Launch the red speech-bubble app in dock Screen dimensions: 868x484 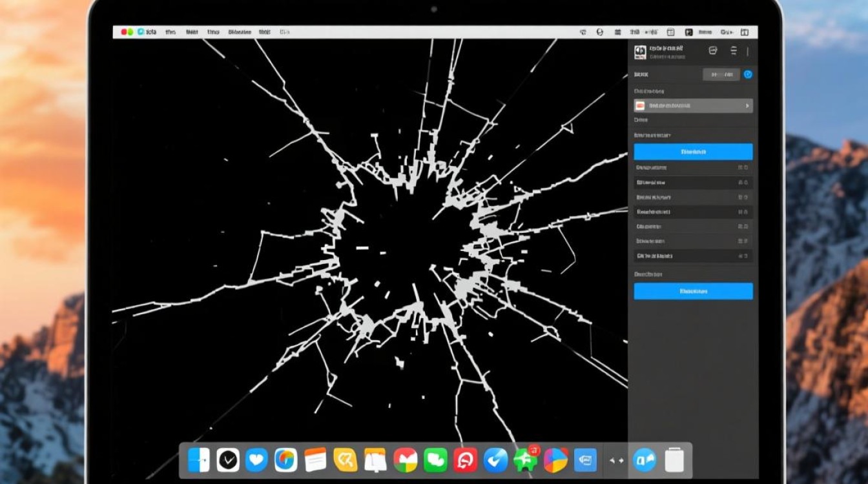(x=465, y=460)
